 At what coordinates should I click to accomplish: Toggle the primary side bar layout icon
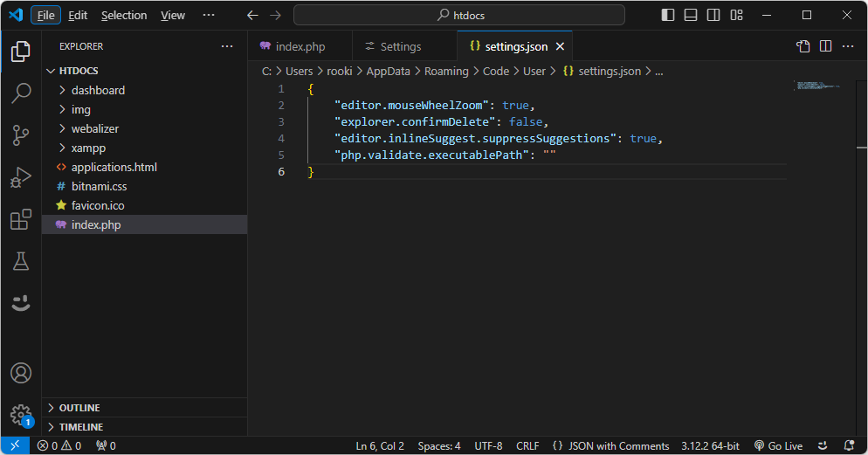point(668,15)
